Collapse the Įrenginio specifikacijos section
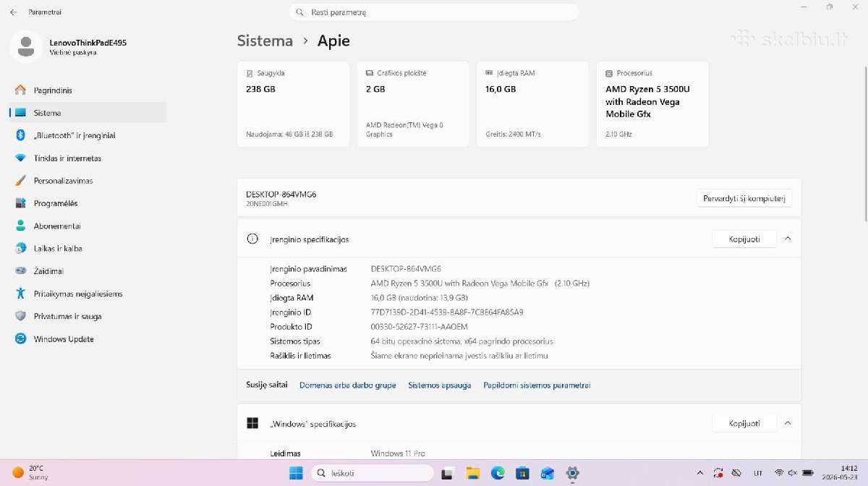Screen dimensions: 868x486 tap(788, 239)
